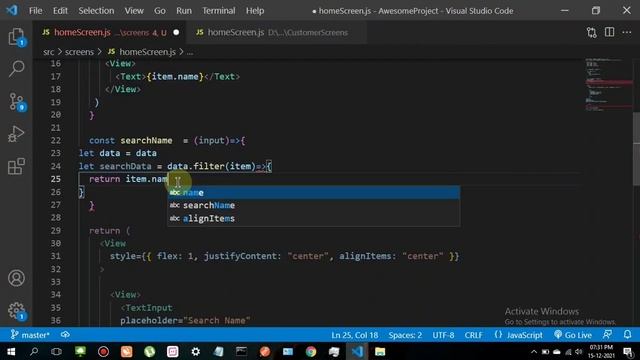640x360 pixels.
Task: Click 'searchName' on line 22
Action: click(x=146, y=140)
